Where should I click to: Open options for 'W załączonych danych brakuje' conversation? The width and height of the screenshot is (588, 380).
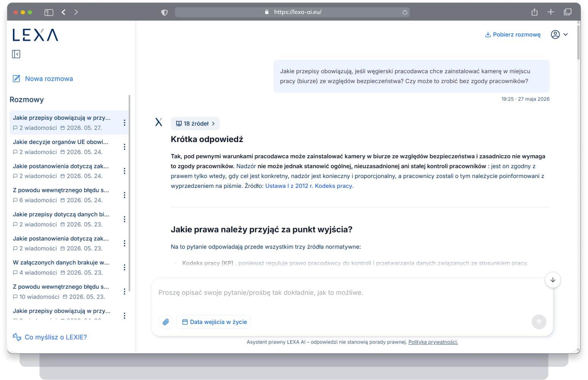pyautogui.click(x=124, y=267)
